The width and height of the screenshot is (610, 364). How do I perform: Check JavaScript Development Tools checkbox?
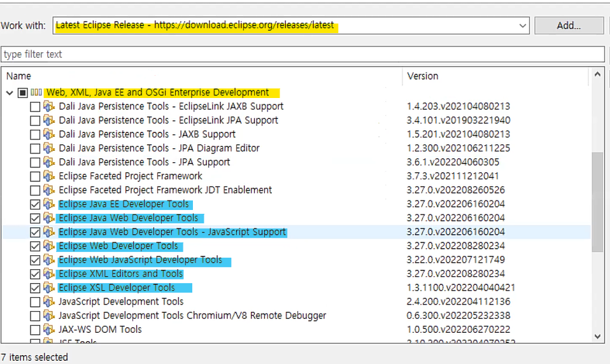coord(35,302)
